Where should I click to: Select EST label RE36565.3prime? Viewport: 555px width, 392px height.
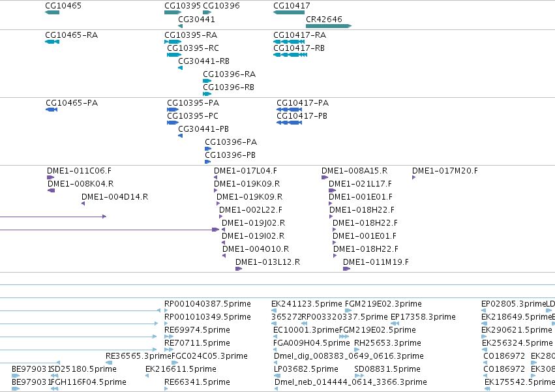coord(138,356)
